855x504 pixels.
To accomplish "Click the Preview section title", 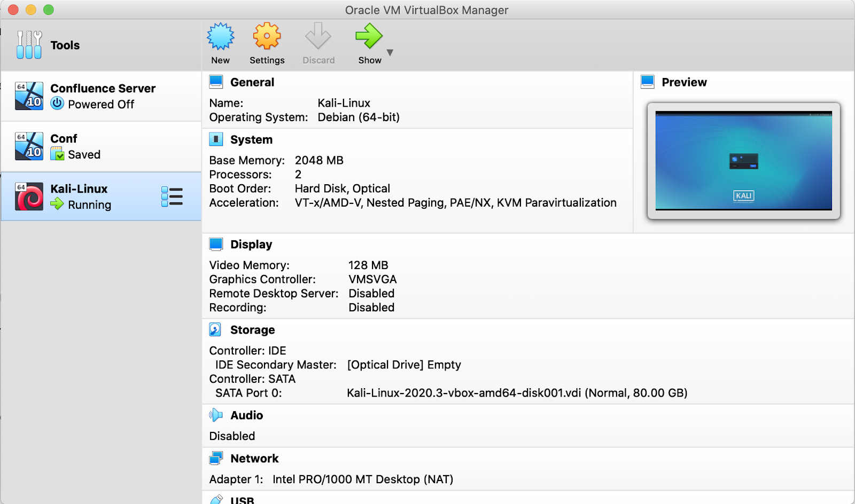I will pyautogui.click(x=684, y=82).
